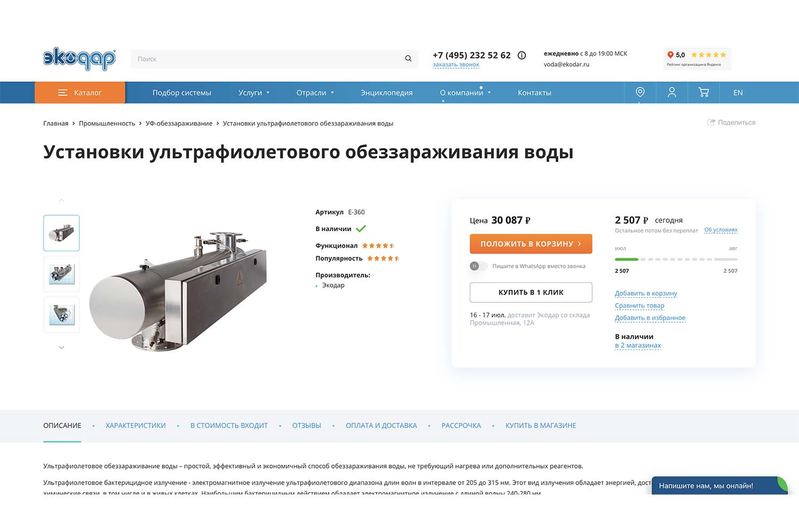Screen dimensions: 799x532
Task: Open the user account icon
Action: click(x=672, y=92)
